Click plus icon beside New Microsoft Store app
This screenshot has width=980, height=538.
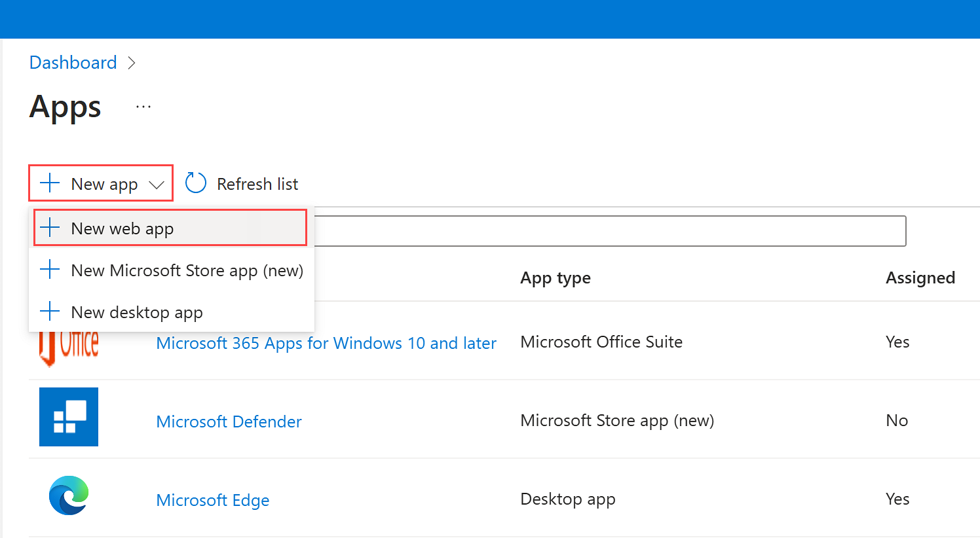pos(50,270)
